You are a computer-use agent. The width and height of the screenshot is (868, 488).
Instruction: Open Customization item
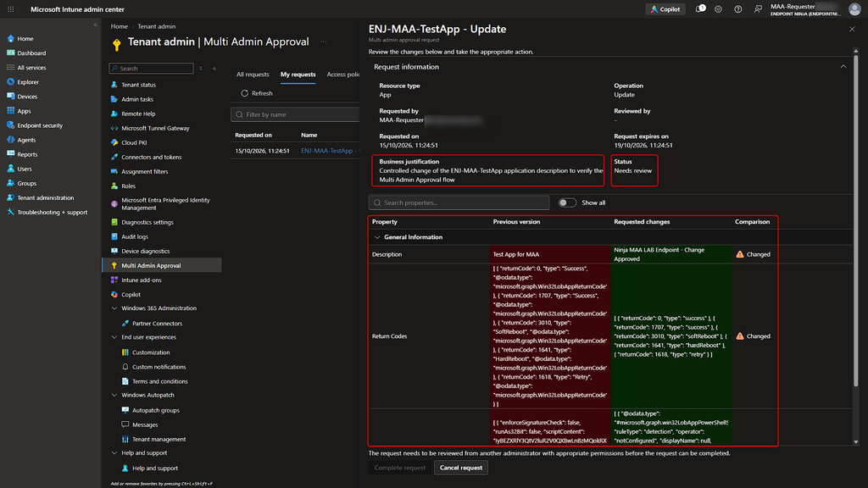tap(151, 352)
